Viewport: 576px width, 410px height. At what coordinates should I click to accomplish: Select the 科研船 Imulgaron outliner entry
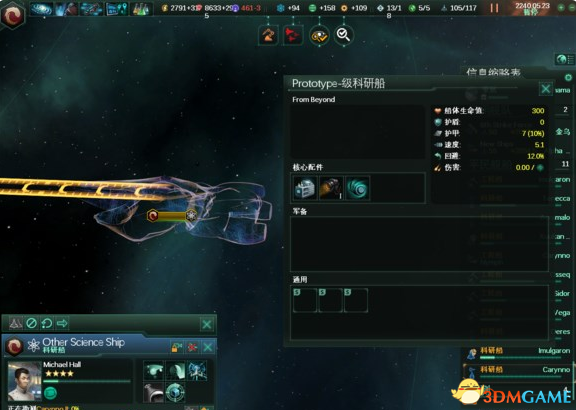(518, 352)
